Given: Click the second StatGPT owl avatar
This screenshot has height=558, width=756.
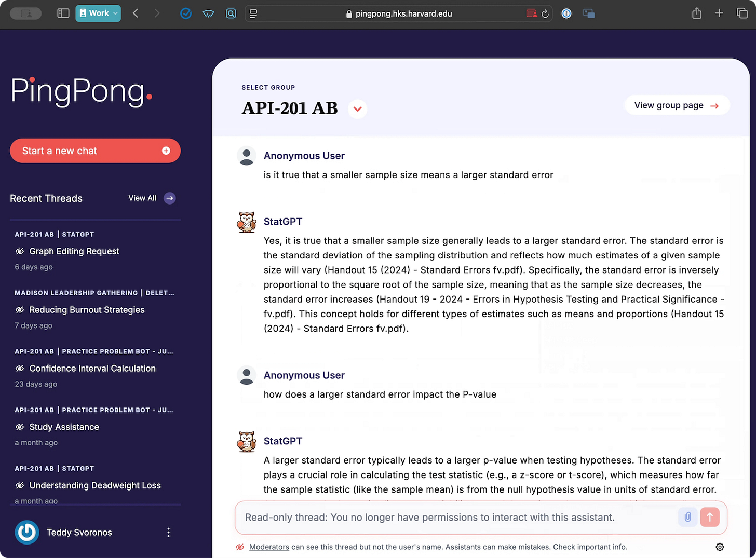Looking at the screenshot, I should [x=247, y=442].
